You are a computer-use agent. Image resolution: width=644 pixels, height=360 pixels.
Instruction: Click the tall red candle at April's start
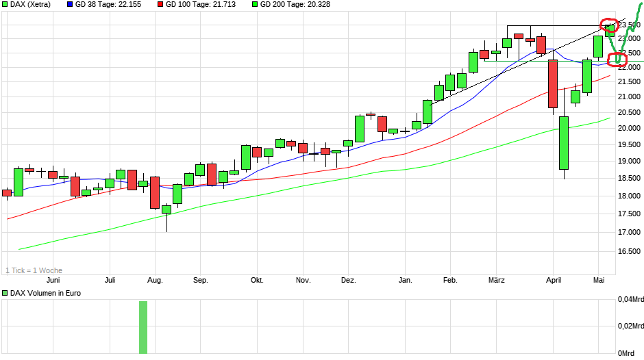553,83
